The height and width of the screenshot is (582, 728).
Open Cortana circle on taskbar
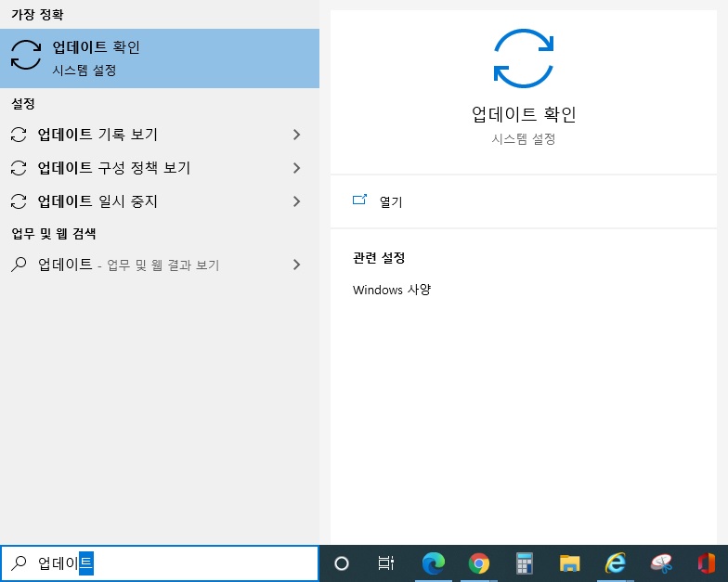[342, 563]
